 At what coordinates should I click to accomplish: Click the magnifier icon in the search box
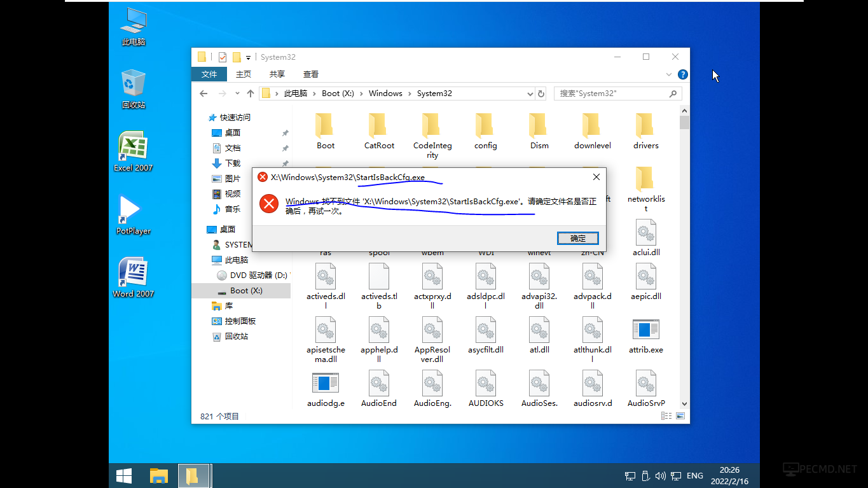coord(673,94)
